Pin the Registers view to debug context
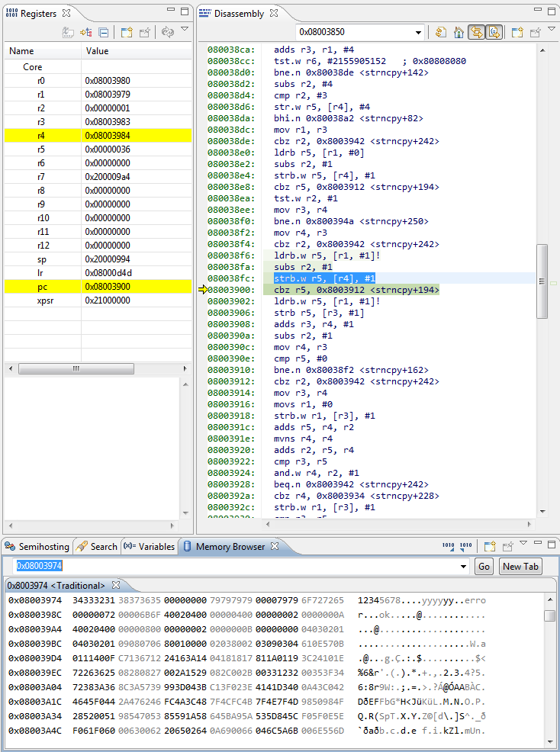This screenshot has height=752, width=560. tap(144, 32)
